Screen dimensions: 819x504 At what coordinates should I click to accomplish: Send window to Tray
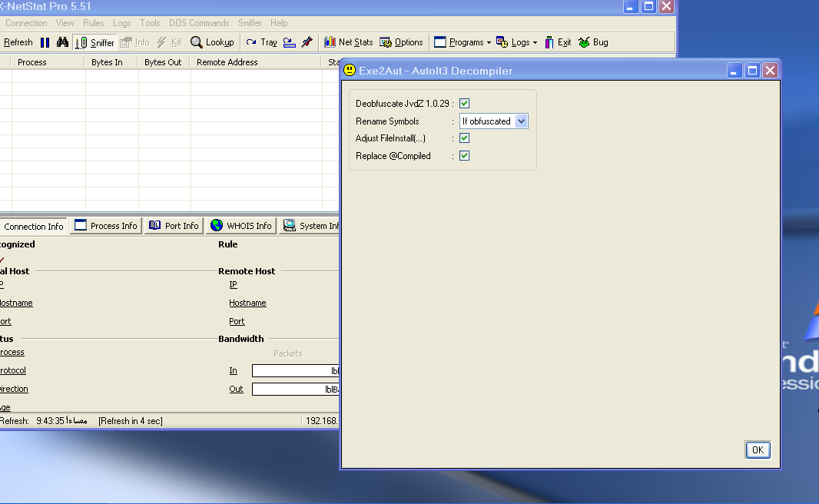[261, 42]
